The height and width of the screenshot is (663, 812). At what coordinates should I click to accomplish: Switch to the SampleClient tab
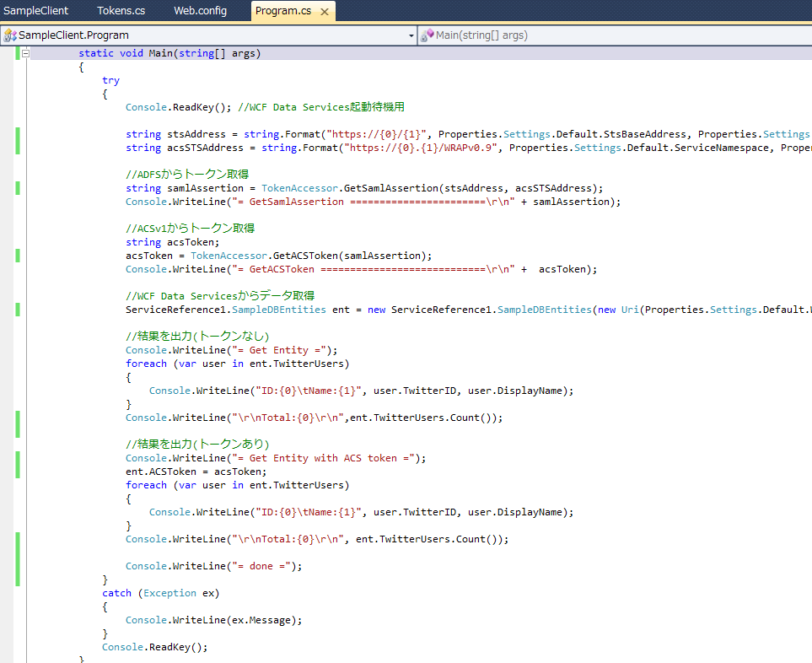pos(36,11)
